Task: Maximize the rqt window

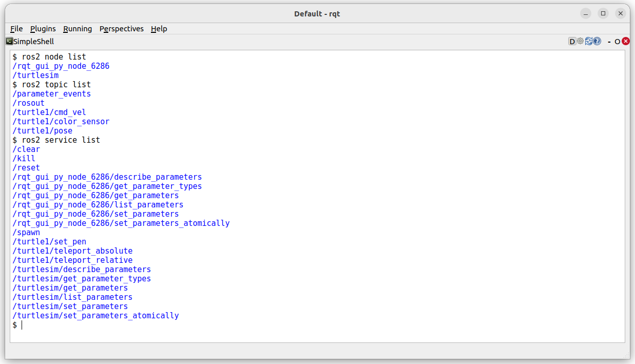Action: point(603,13)
